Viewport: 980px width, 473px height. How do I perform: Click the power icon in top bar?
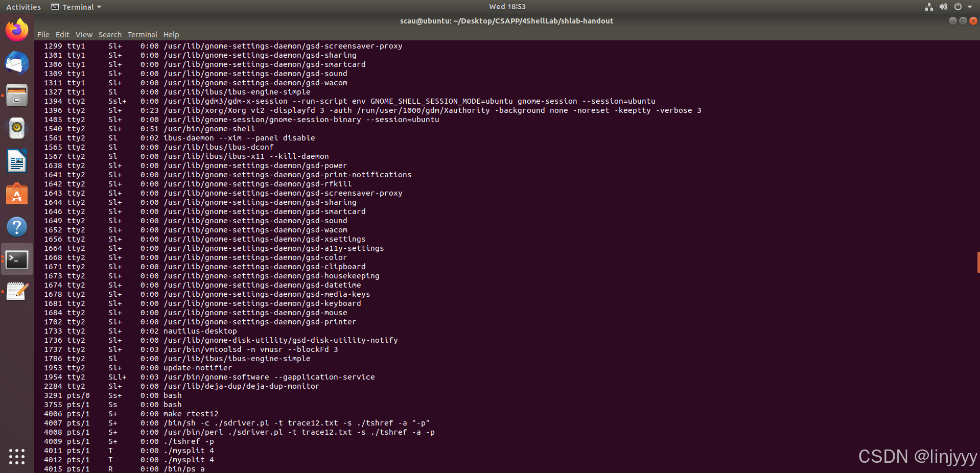[x=958, y=7]
